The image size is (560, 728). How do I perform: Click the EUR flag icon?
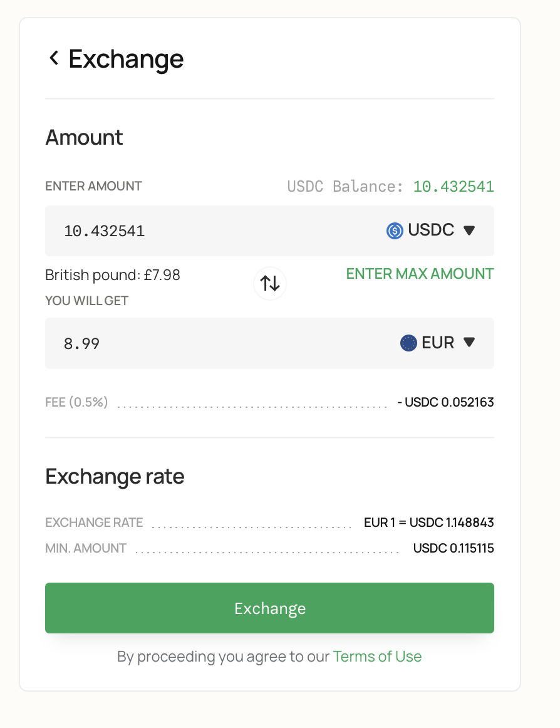[x=408, y=343]
